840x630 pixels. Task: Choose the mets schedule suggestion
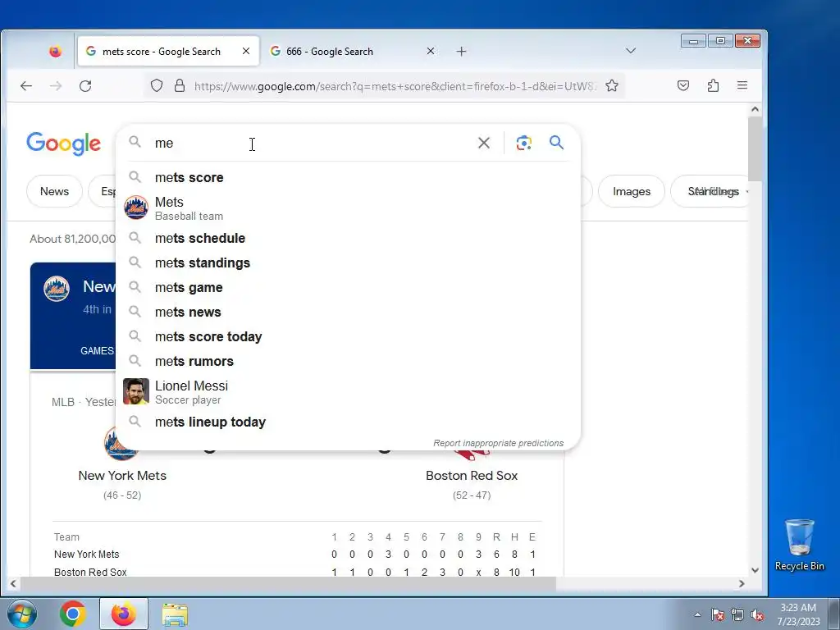(348, 238)
